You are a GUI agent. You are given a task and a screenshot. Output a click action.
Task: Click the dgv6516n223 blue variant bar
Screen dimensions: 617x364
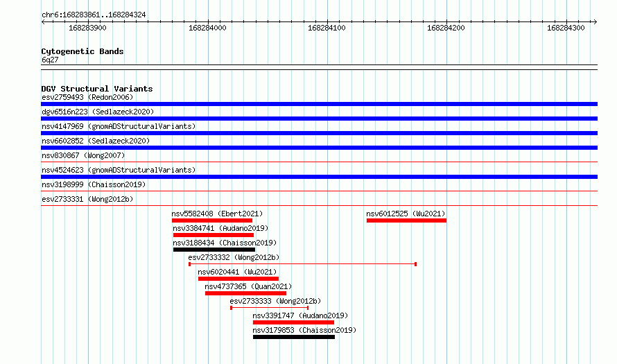[x=319, y=119]
